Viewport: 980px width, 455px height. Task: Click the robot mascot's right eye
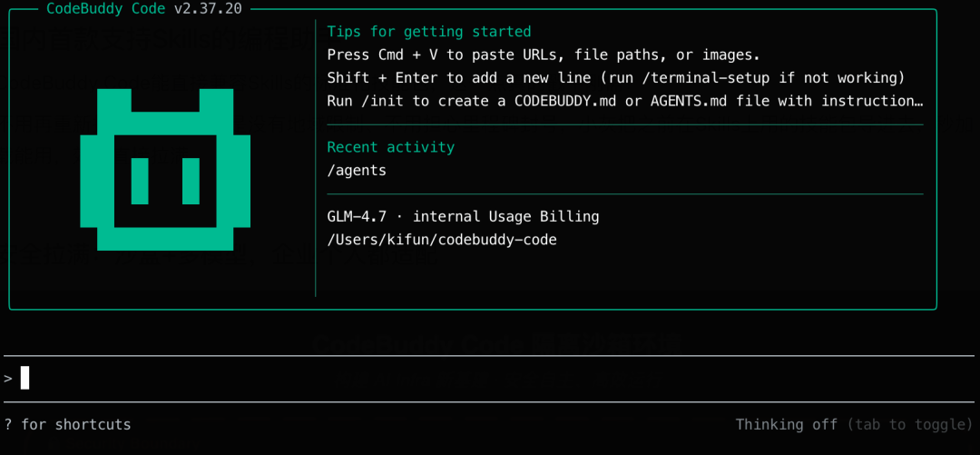click(191, 181)
